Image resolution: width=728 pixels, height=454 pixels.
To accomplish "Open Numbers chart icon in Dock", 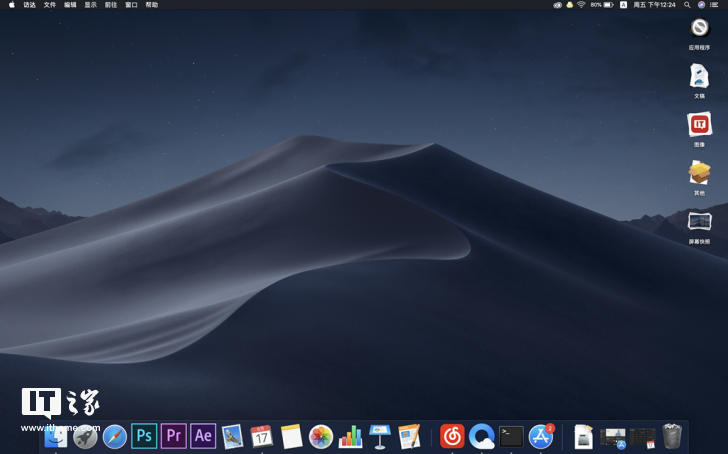I will pyautogui.click(x=351, y=437).
